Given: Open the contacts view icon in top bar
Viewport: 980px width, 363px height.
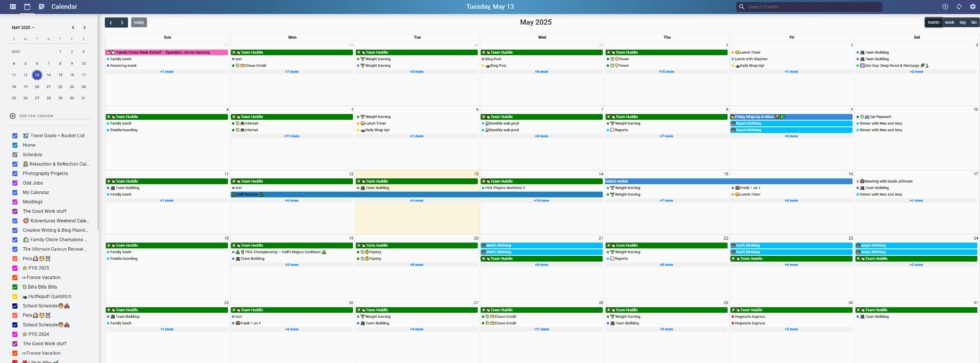Looking at the screenshot, I should 12,6.
